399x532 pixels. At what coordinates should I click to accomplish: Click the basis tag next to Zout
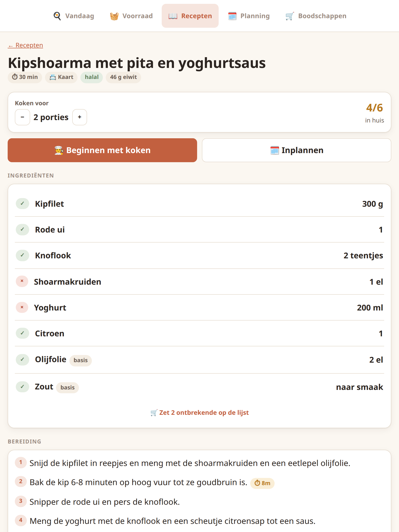(68, 388)
